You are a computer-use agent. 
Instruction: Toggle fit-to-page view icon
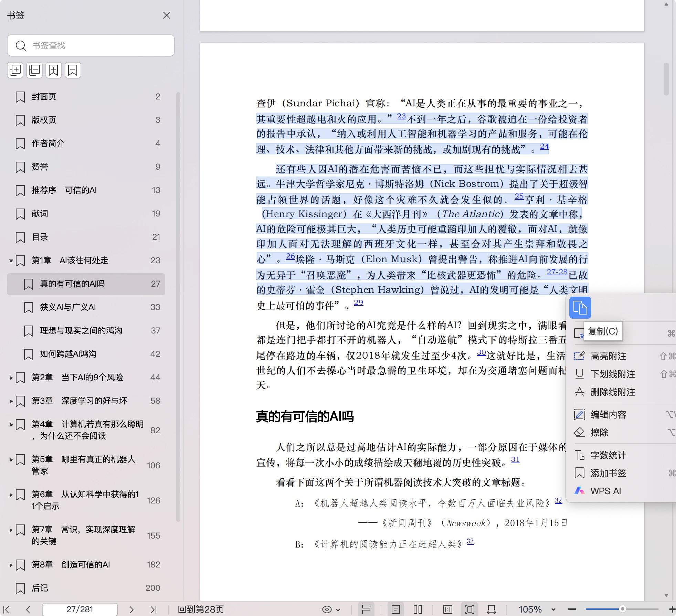point(469,609)
